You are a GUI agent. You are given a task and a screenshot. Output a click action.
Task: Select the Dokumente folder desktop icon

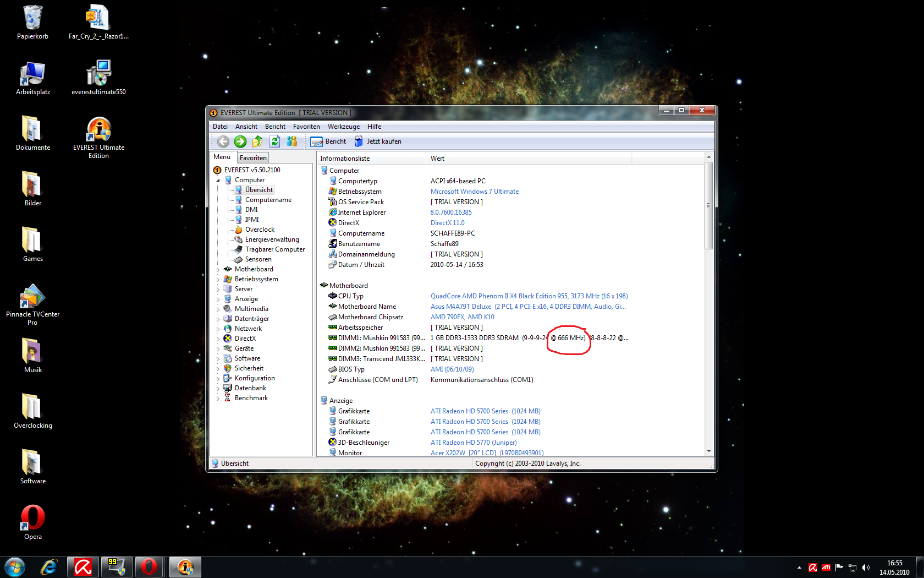point(33,134)
